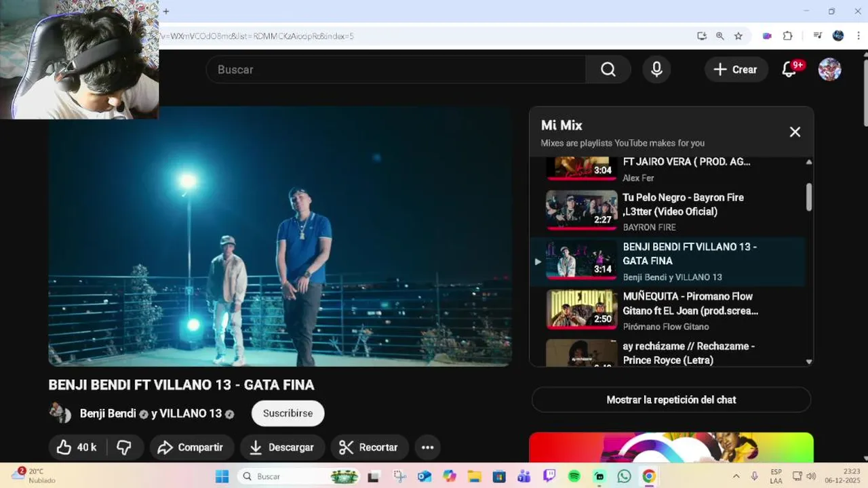Click the install app icon in address bar
868x488 pixels.
pyautogui.click(x=702, y=36)
